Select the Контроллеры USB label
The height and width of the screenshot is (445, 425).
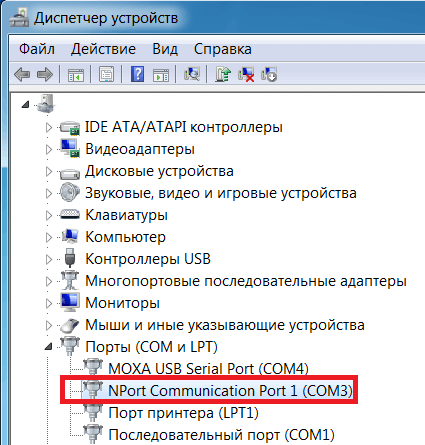pos(148,259)
